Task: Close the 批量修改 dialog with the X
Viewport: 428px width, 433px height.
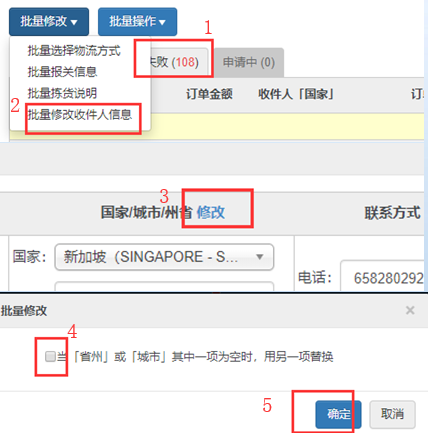Action: point(410,310)
